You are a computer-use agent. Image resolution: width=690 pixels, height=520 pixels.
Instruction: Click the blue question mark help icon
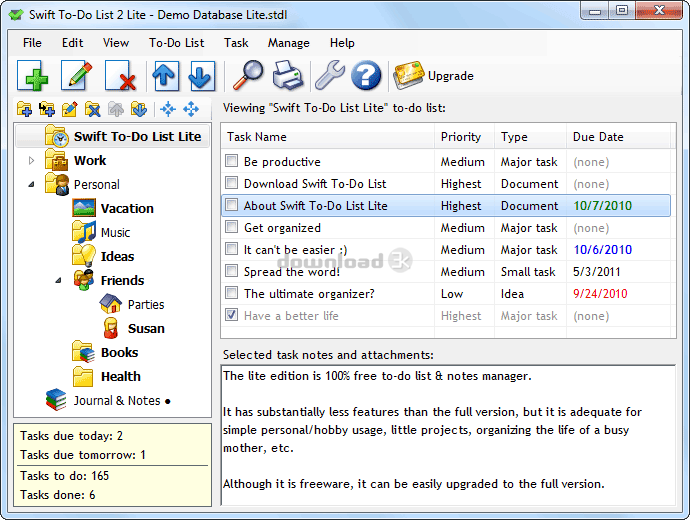click(366, 76)
